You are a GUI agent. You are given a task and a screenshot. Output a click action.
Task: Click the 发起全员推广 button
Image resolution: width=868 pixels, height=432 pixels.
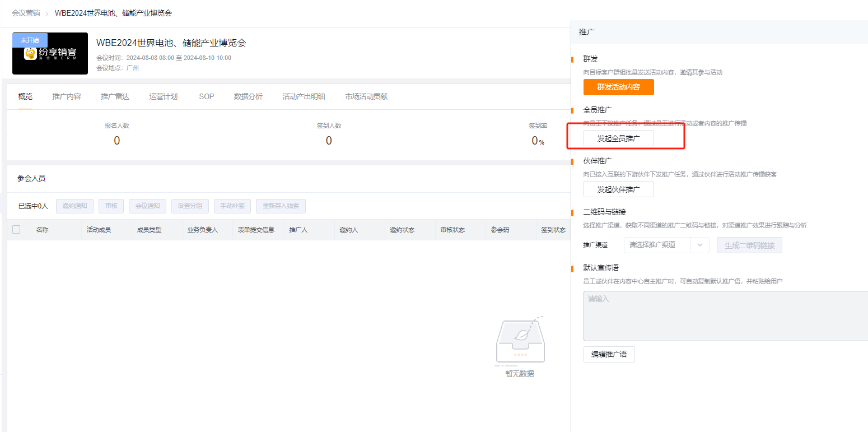618,138
